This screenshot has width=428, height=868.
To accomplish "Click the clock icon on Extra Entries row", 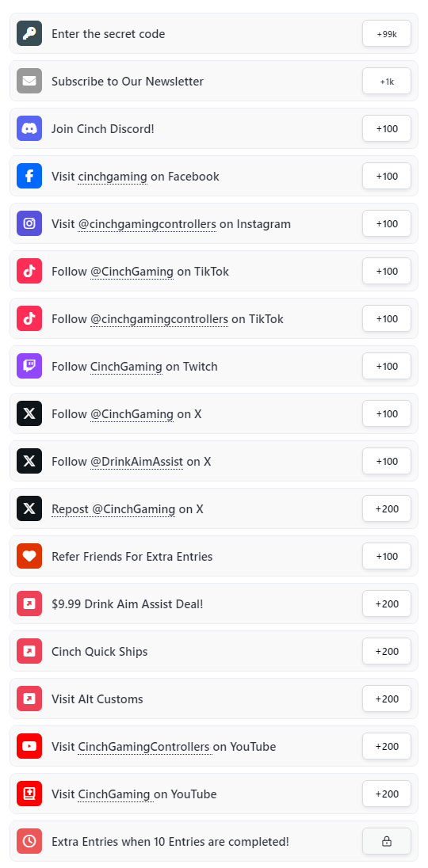I will click(29, 841).
